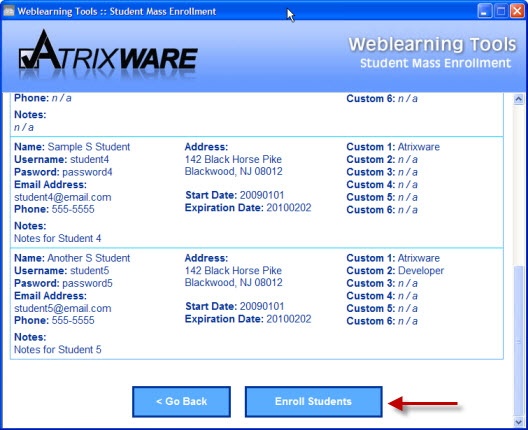This screenshot has height=430, width=528.
Task: Click 'Notes for Student 5' text
Action: (58, 350)
